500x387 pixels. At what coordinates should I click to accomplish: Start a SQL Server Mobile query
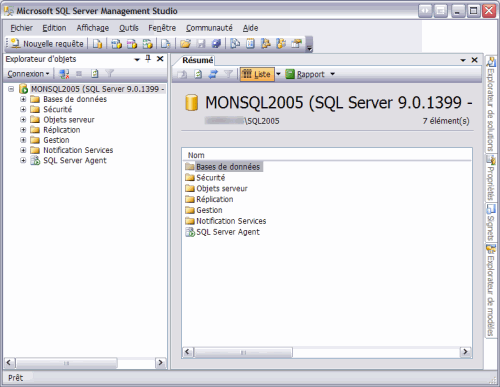pyautogui.click(x=166, y=44)
